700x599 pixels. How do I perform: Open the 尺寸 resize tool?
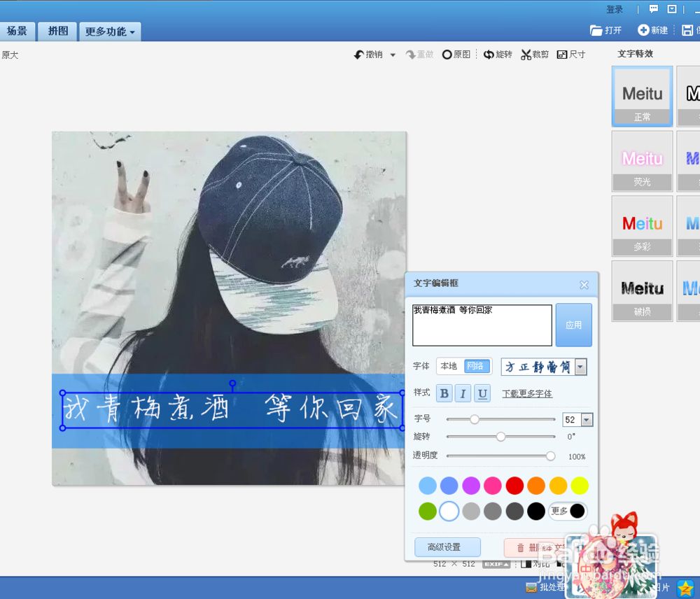coord(571,54)
